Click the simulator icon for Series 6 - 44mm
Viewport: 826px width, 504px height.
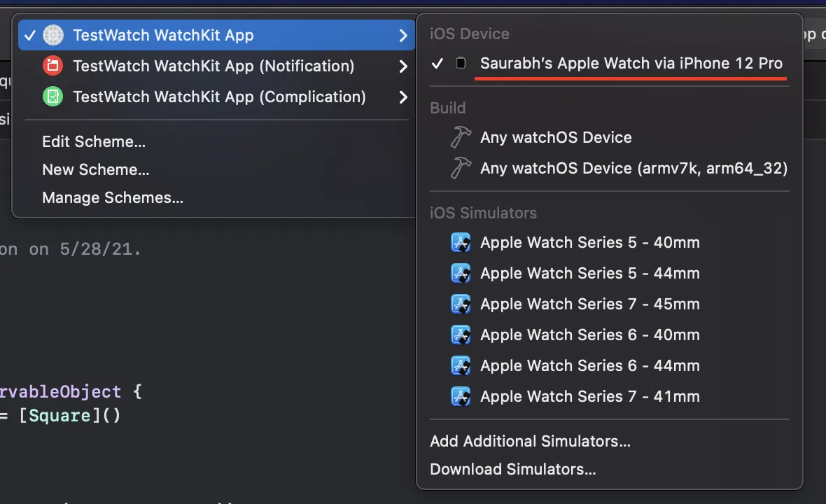(x=460, y=366)
